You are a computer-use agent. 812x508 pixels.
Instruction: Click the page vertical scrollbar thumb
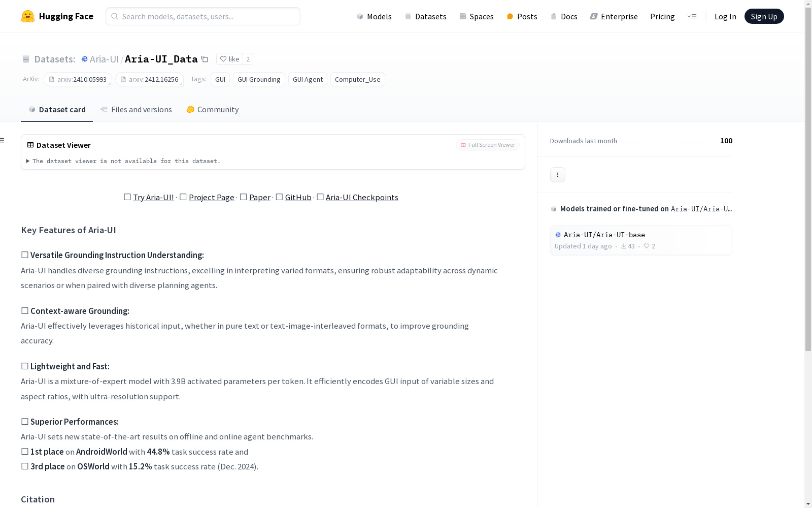pyautogui.click(x=808, y=179)
